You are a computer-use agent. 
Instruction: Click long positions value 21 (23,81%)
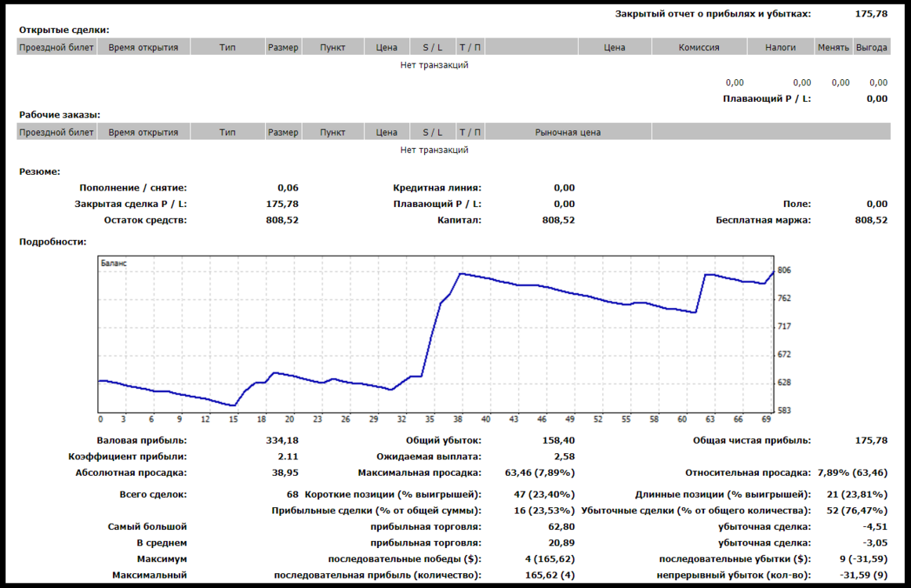click(x=857, y=495)
